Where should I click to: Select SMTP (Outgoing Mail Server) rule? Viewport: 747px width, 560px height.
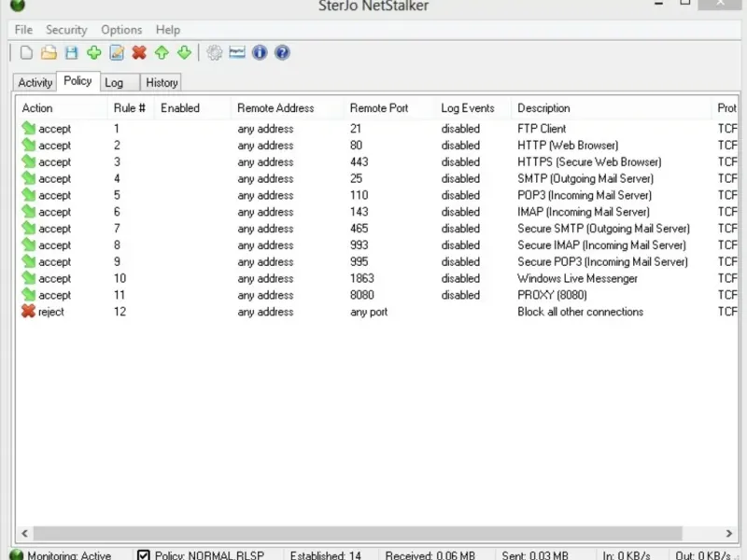[585, 178]
